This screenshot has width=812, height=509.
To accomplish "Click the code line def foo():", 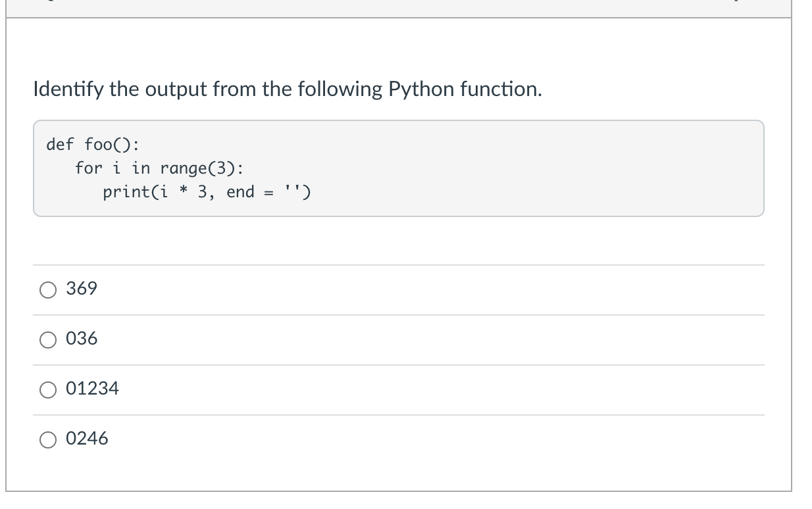I will (x=93, y=144).
